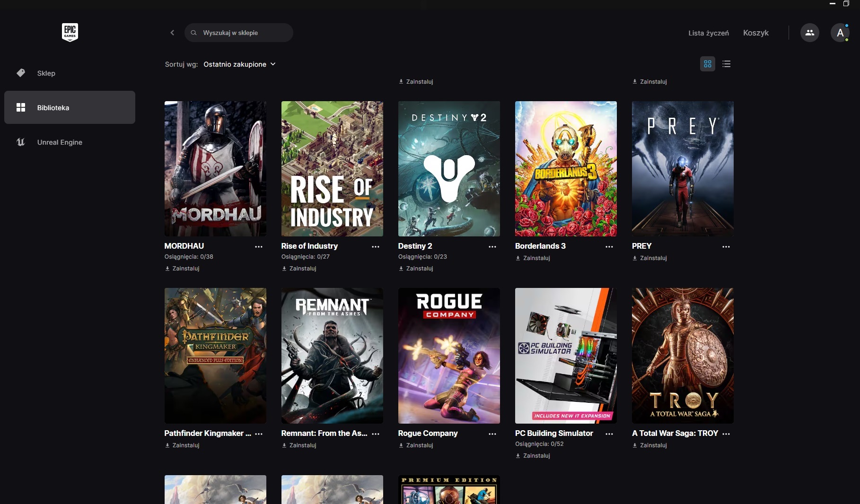Image resolution: width=860 pixels, height=504 pixels.
Task: Go back using the arrow icon
Action: [172, 33]
